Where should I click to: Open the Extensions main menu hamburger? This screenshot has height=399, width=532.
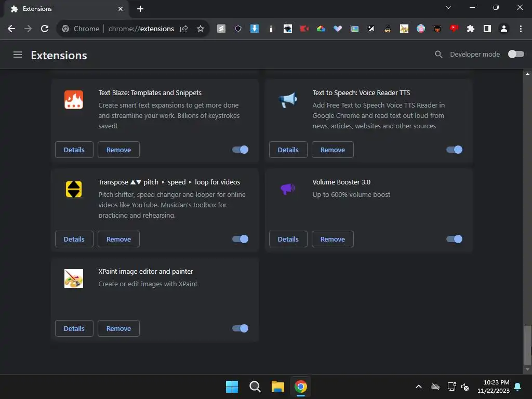(18, 55)
